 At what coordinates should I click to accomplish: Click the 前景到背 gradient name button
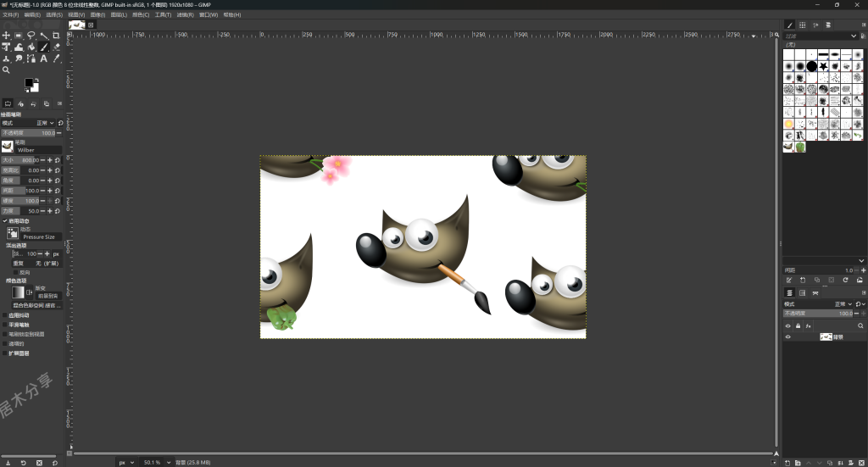tap(48, 296)
